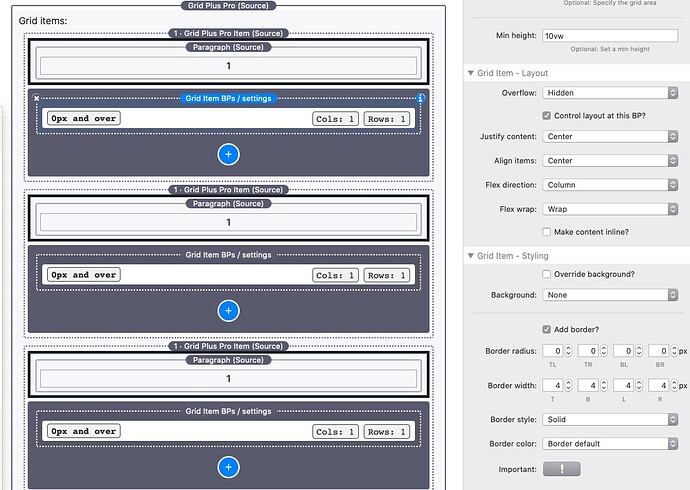Click the stepper next to Border radius BL
Image resolution: width=690 pixels, height=490 pixels.
click(x=639, y=351)
